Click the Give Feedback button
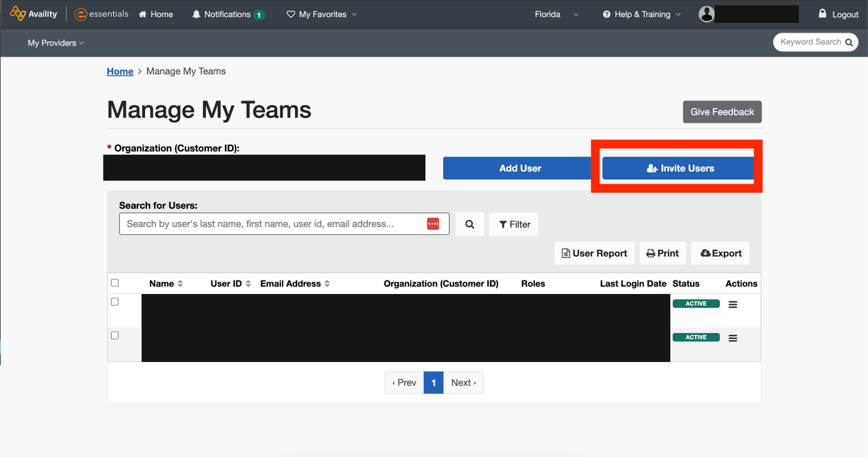Image resolution: width=868 pixels, height=457 pixels. click(x=722, y=112)
